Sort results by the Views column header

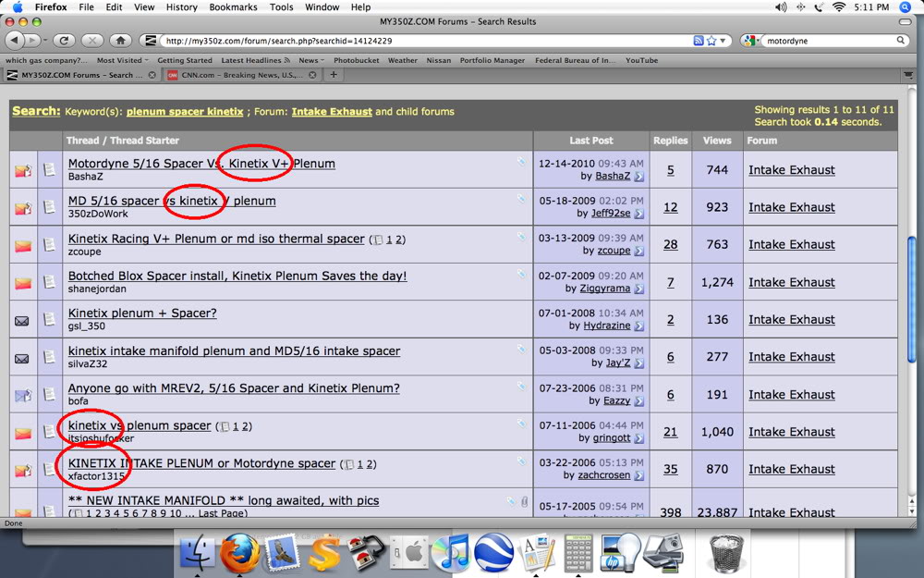717,141
